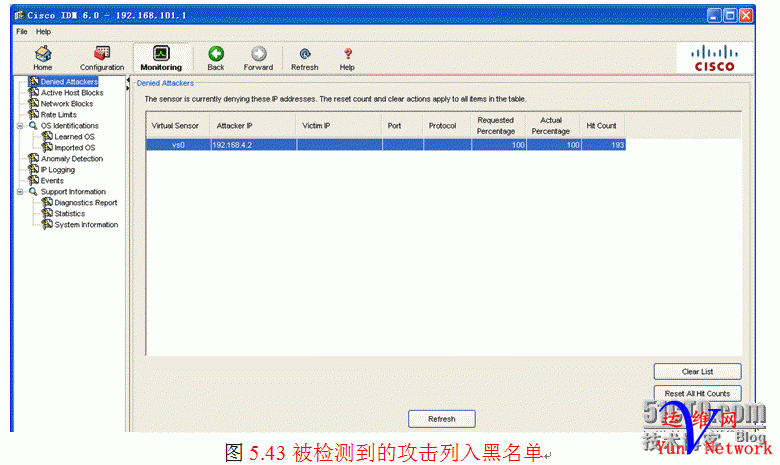Click the Imported OS tree icon
The image size is (780, 465).
click(47, 147)
